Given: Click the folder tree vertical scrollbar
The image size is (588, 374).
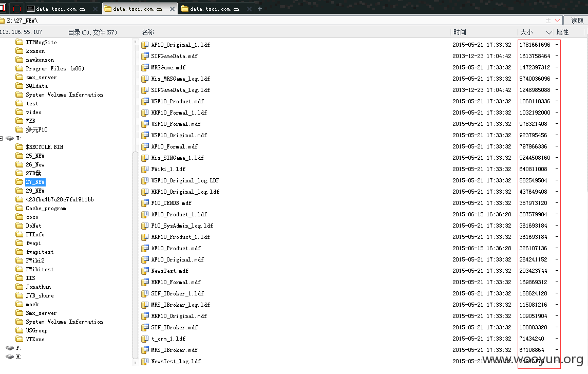Looking at the screenshot, I should (135, 255).
